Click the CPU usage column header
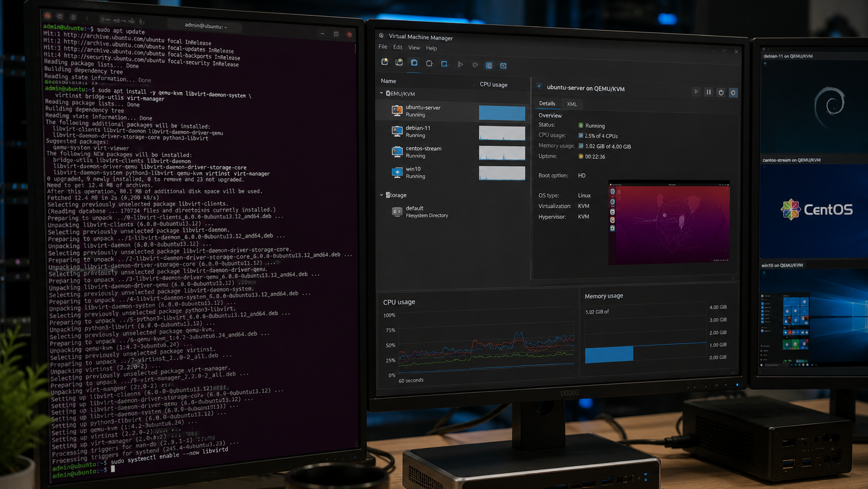868x489 pixels. pyautogui.click(x=494, y=84)
